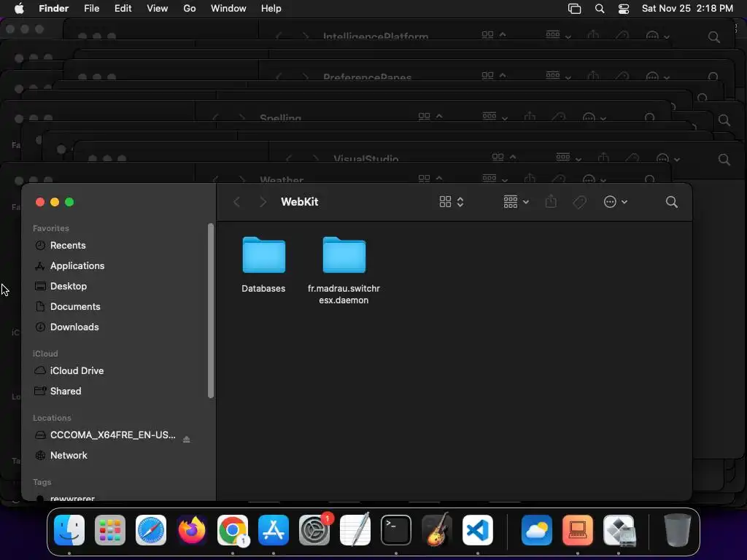Open Action menu in VisualStudio window
The image size is (747, 560).
tap(668, 158)
